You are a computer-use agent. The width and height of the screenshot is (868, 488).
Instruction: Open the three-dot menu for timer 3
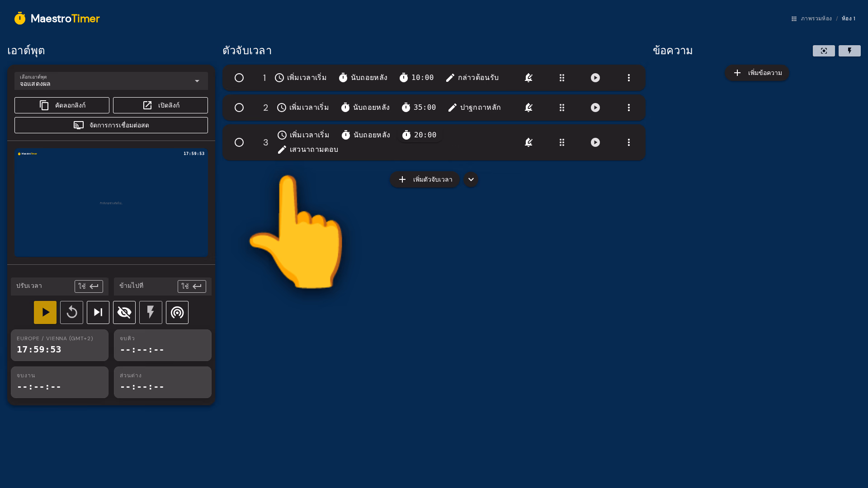(x=629, y=142)
